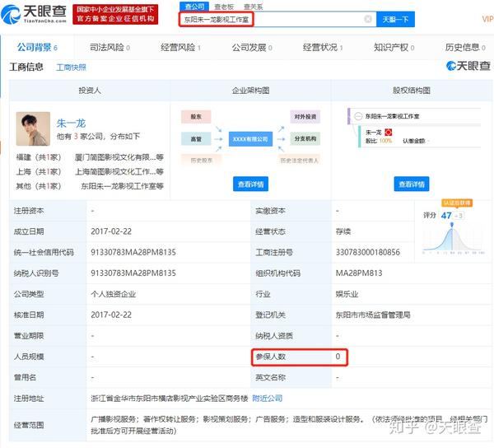The image size is (494, 448).
Task: Click the 股东 box in structure diagram
Action: point(196,117)
